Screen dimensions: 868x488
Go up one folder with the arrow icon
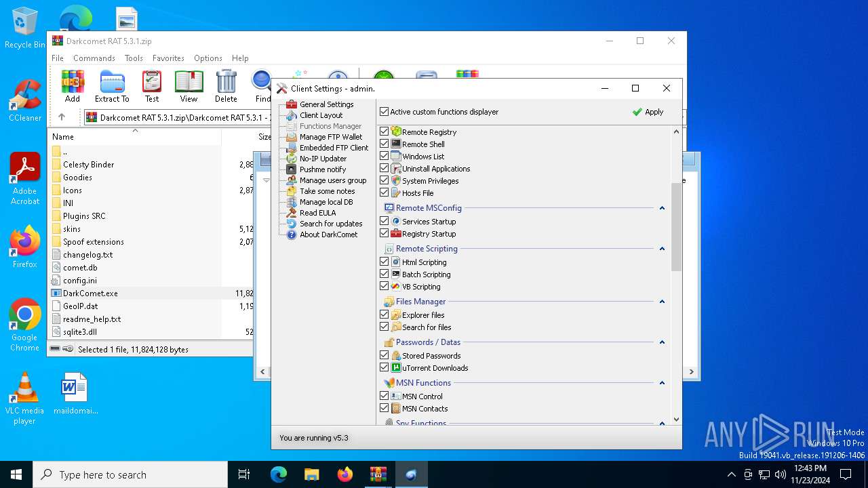pos(62,117)
